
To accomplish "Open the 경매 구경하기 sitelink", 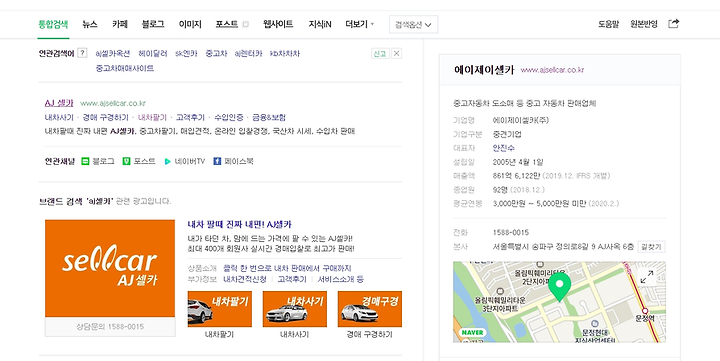I will click(x=106, y=118).
